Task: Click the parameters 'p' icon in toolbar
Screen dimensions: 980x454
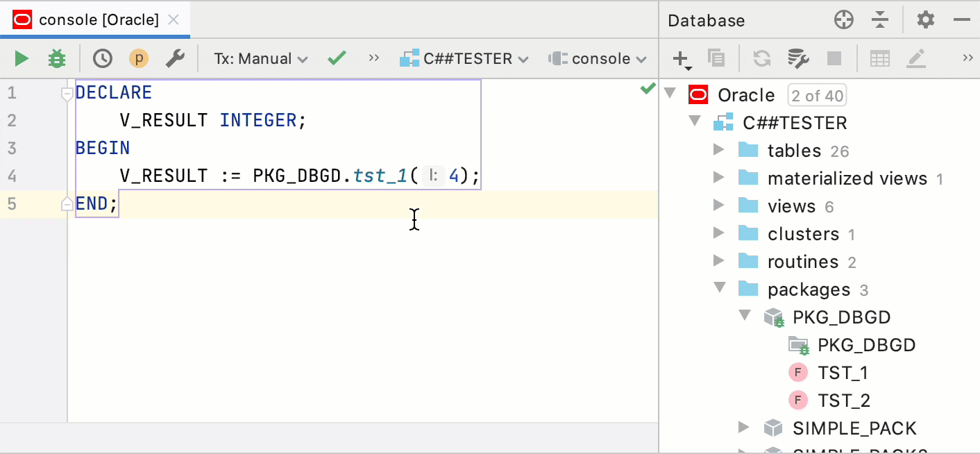Action: pyautogui.click(x=139, y=58)
